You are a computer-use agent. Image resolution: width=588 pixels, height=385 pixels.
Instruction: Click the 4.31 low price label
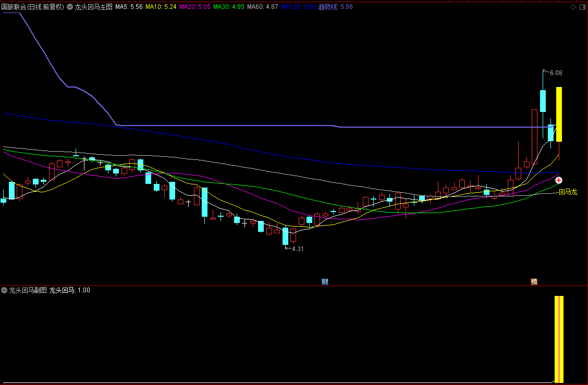[x=297, y=249]
